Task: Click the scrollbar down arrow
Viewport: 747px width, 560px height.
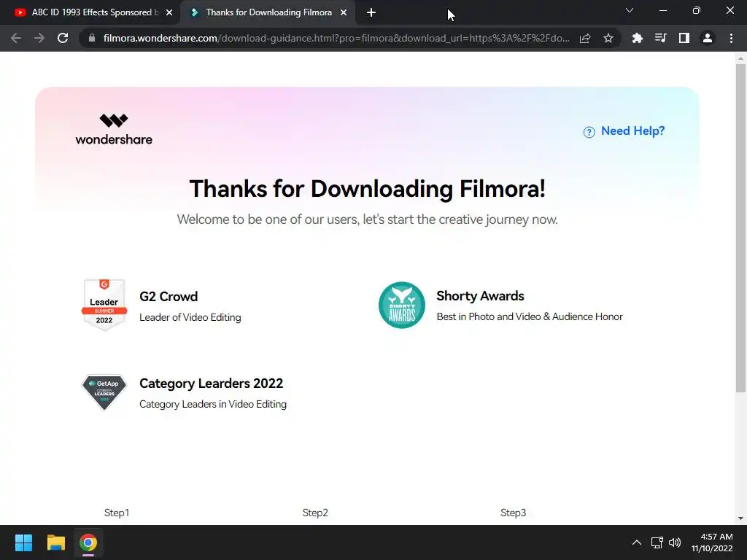Action: click(x=740, y=518)
